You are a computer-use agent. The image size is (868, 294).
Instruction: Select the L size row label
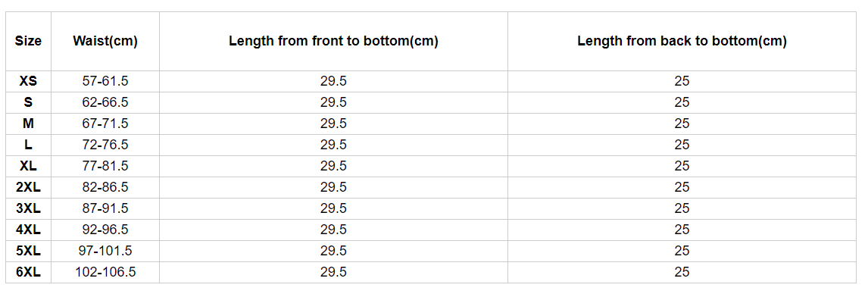[x=28, y=145]
